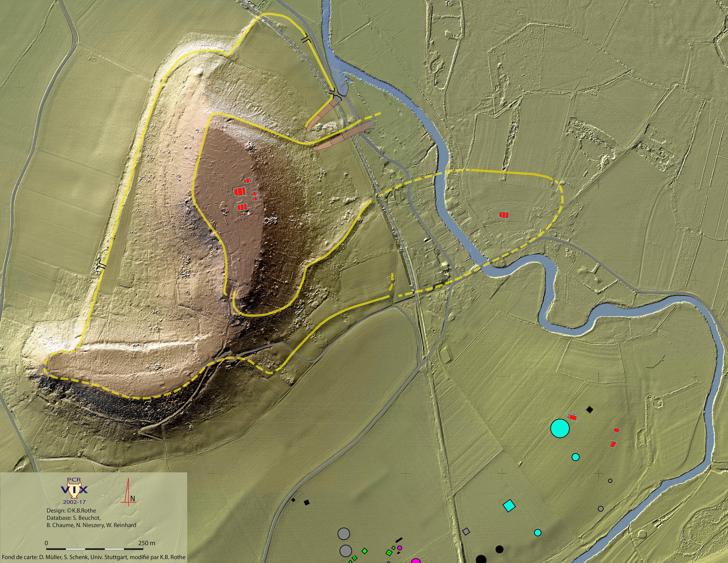The width and height of the screenshot is (728, 563).
Task: Click the "Database: S. Beuchot," line
Action: pos(73,518)
